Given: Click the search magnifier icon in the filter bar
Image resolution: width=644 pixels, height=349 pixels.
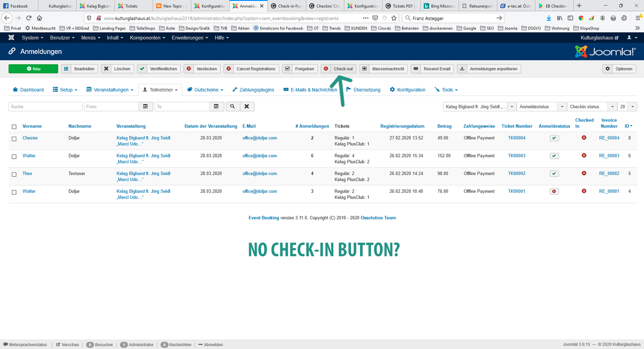Looking at the screenshot, I should point(232,106).
